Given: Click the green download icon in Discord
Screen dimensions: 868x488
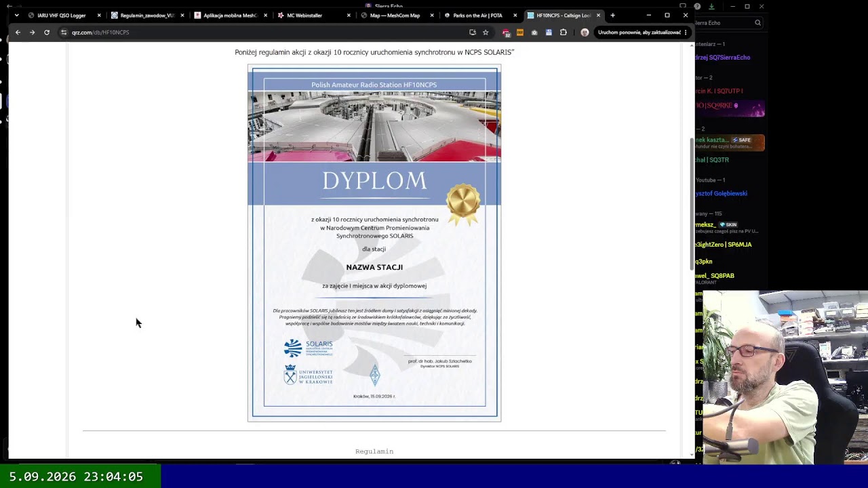Looking at the screenshot, I should 711,7.
